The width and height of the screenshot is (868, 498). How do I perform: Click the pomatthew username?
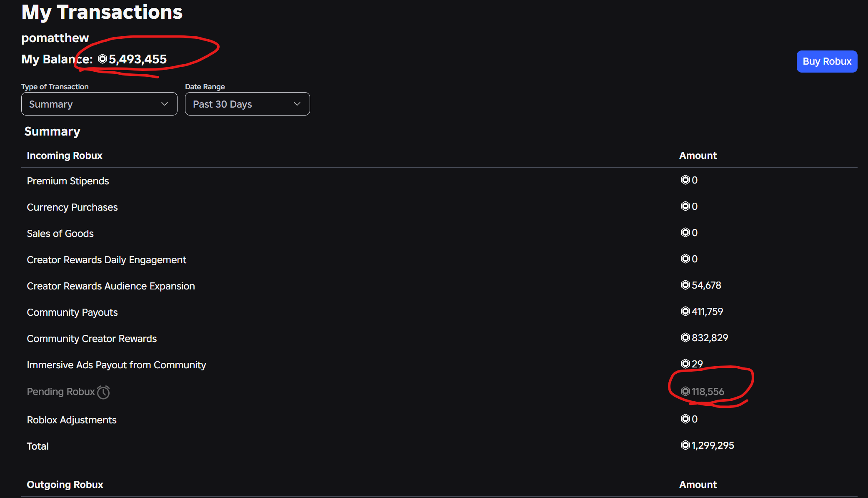pyautogui.click(x=55, y=38)
